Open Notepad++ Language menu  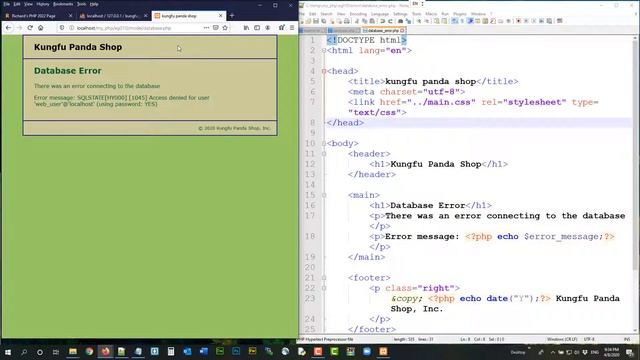pyautogui.click(x=380, y=14)
